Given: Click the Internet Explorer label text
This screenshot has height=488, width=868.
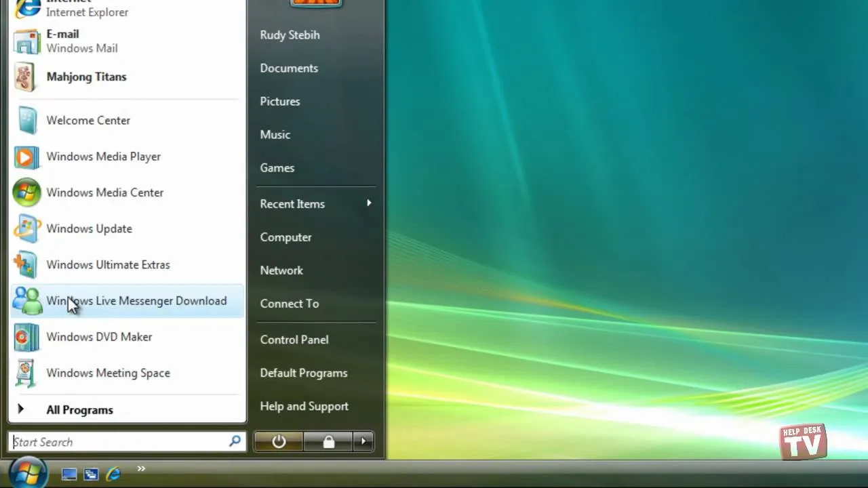Looking at the screenshot, I should click(87, 12).
